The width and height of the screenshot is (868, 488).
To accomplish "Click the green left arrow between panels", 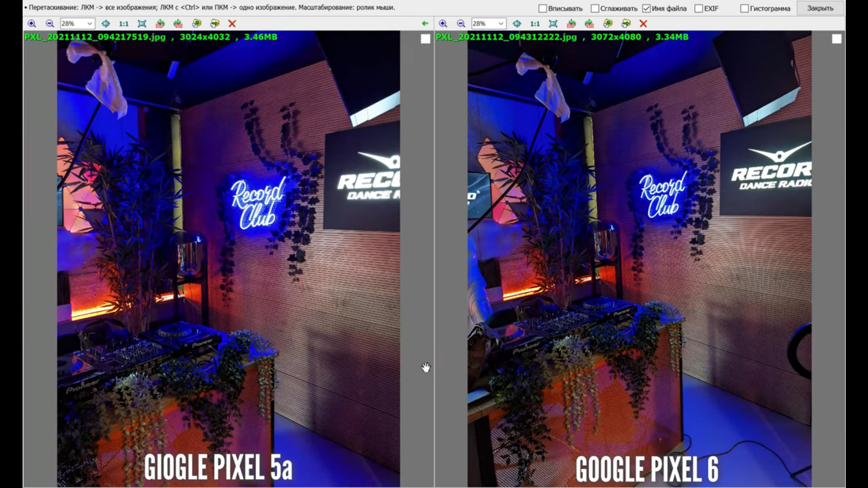I will (425, 23).
